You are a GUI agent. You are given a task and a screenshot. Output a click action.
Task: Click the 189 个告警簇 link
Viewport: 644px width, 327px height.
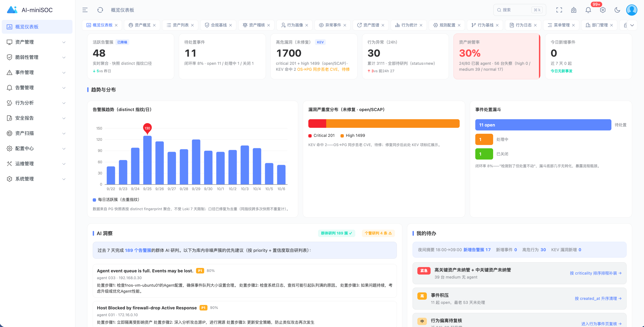click(138, 250)
